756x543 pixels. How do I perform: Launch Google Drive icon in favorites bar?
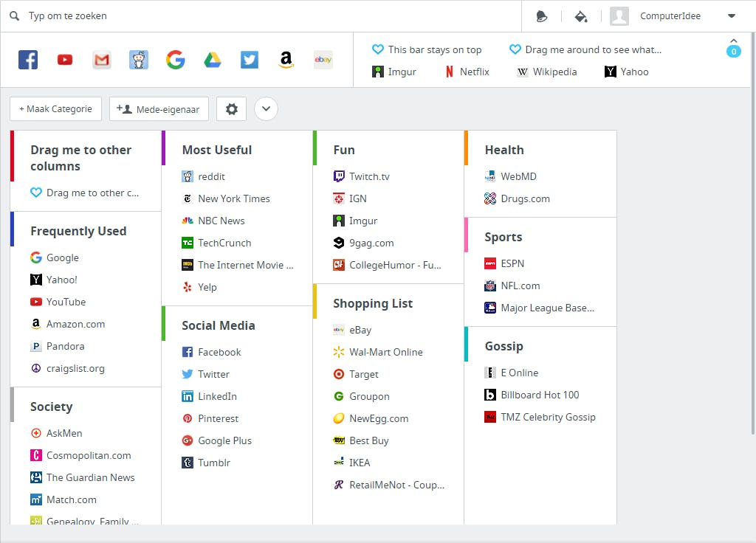[x=212, y=60]
